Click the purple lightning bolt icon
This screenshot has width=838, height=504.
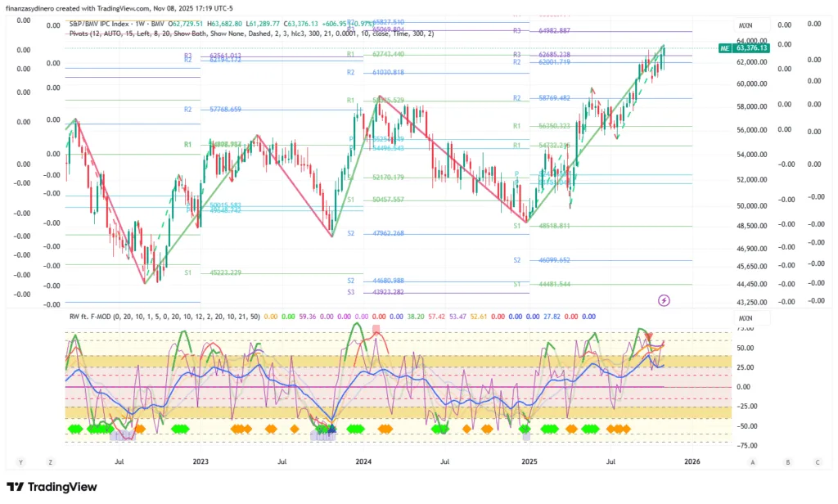point(665,300)
